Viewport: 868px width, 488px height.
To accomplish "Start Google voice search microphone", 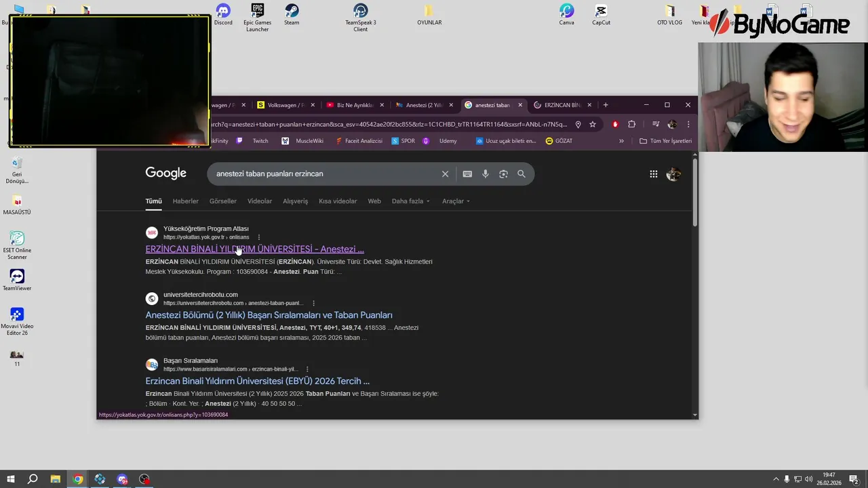I will [486, 174].
